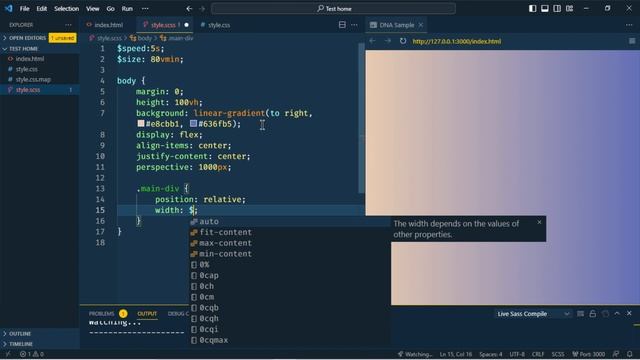The height and width of the screenshot is (360, 640).
Task: Open color picker for #e8cbb1 swatch
Action: click(141, 123)
